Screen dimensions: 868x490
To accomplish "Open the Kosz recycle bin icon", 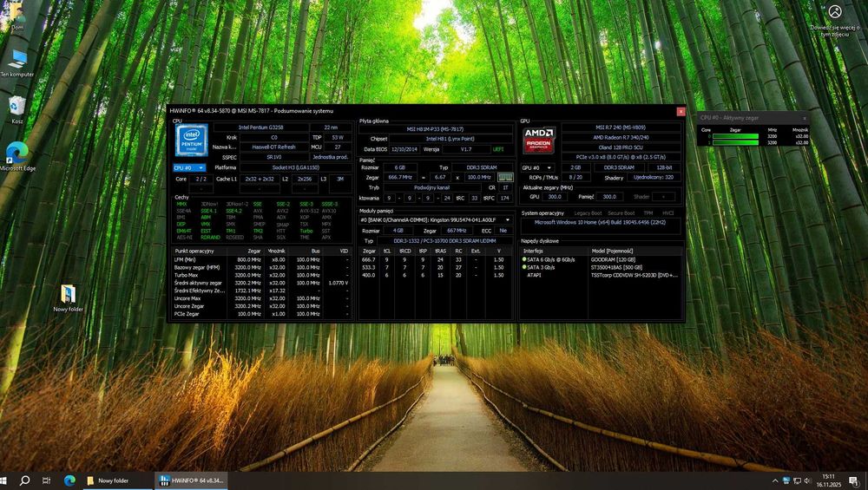I will click(17, 110).
